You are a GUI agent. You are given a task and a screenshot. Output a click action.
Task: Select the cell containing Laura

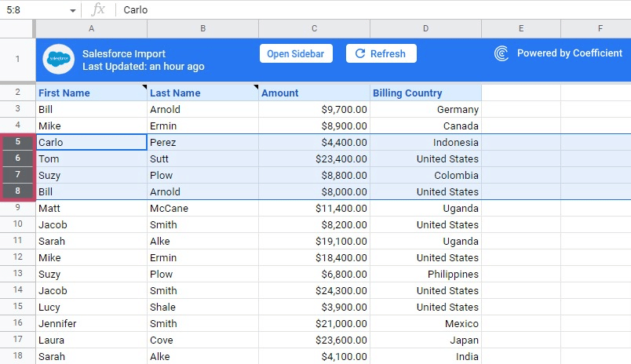[x=91, y=340]
